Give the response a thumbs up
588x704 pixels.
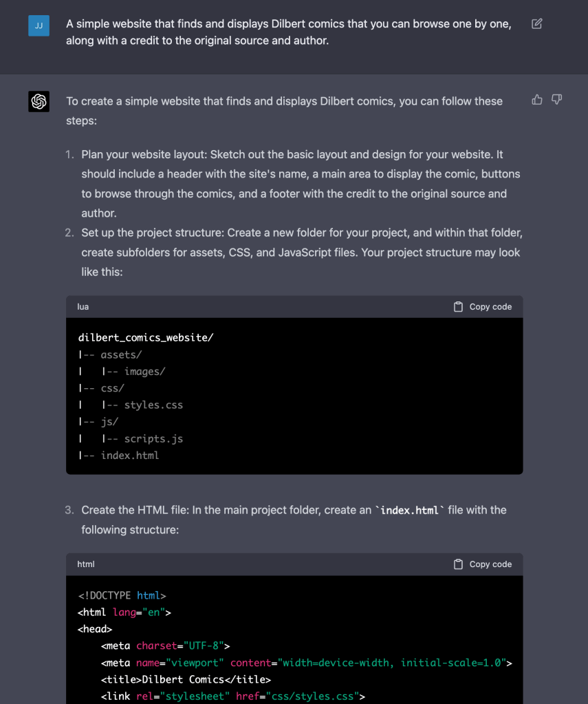tap(537, 100)
